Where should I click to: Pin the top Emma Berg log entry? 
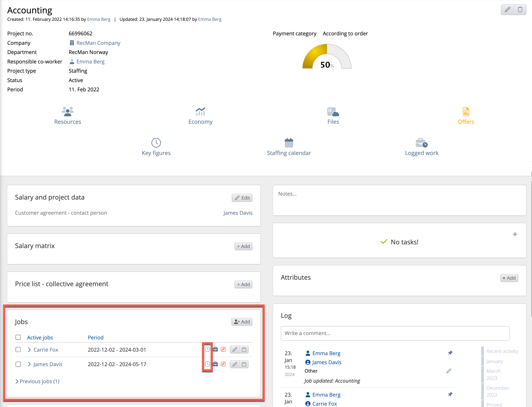click(450, 353)
